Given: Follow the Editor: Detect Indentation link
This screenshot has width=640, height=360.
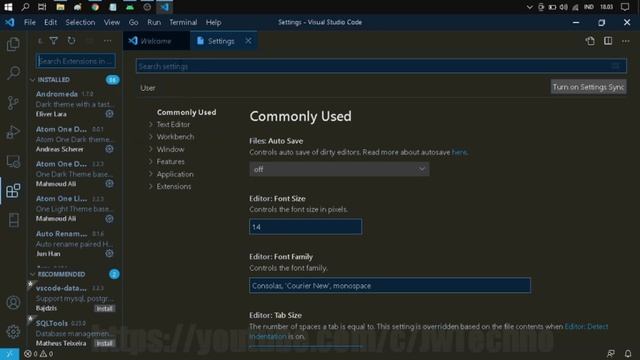Looking at the screenshot, I should pos(428,331).
